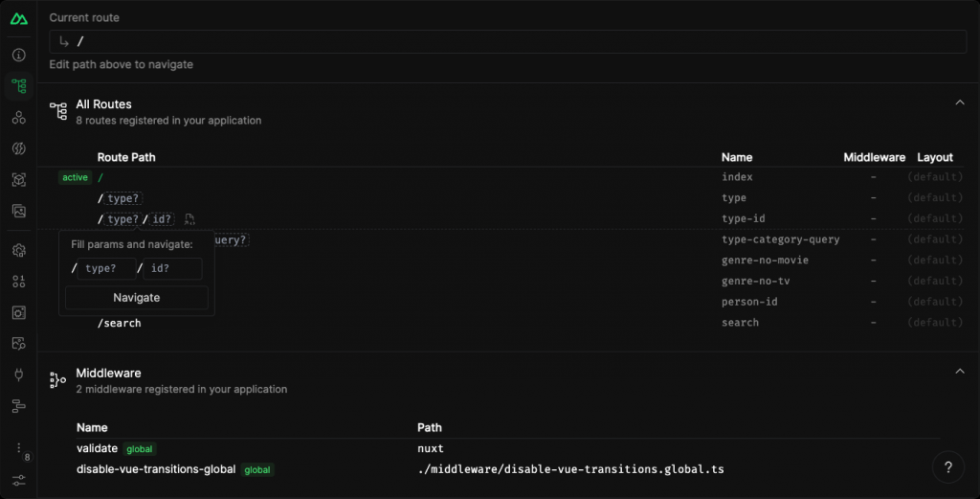Open the Modules tab (scanned cube icon)

tap(19, 179)
